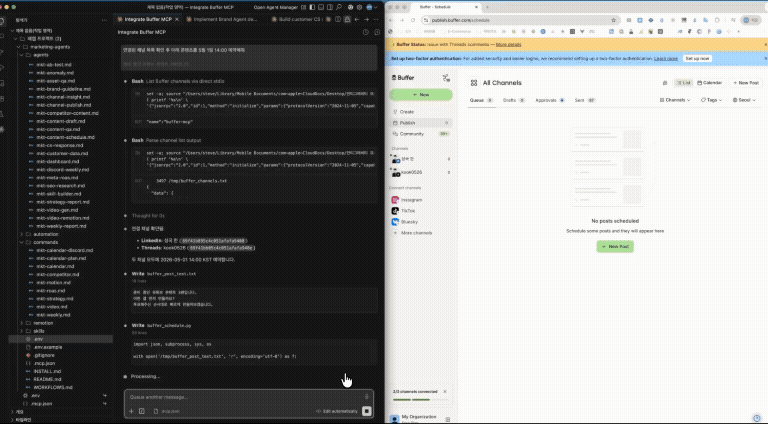The image size is (768, 424).
Task: Reload the Buffer page in browser
Action: [413, 20]
